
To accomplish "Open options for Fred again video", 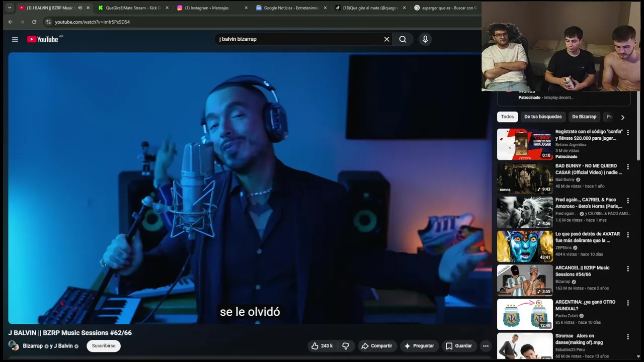I will pyautogui.click(x=627, y=201).
